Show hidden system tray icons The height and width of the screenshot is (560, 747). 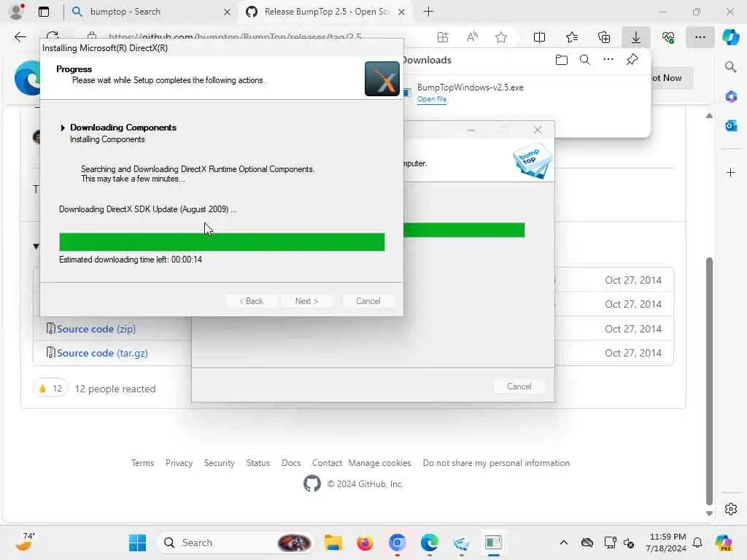tap(564, 542)
